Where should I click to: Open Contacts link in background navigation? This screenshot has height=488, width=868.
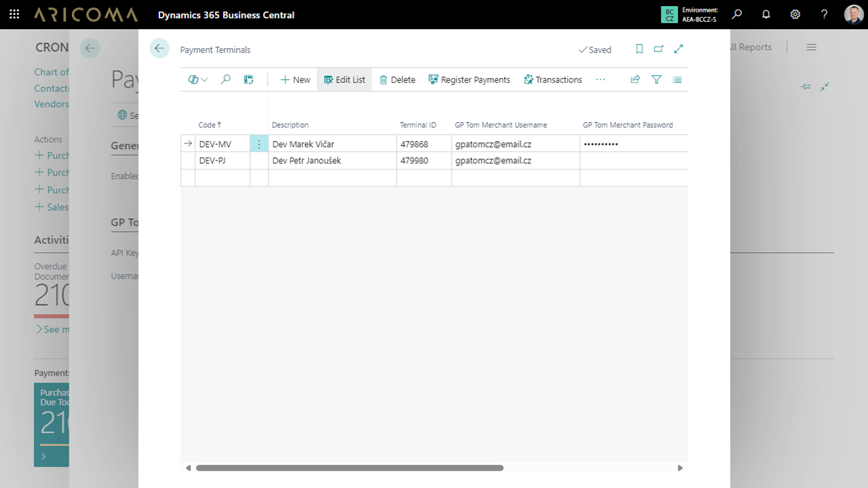[x=52, y=88]
